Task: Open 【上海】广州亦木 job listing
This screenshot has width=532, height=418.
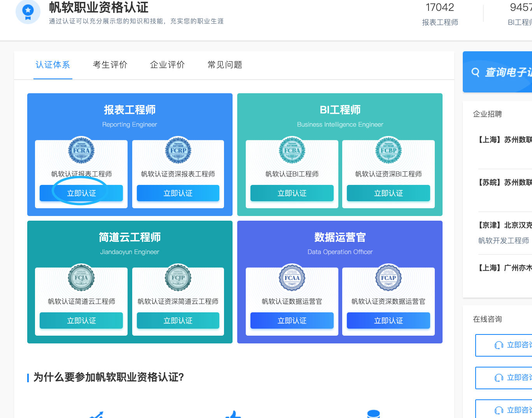Action: tap(504, 268)
